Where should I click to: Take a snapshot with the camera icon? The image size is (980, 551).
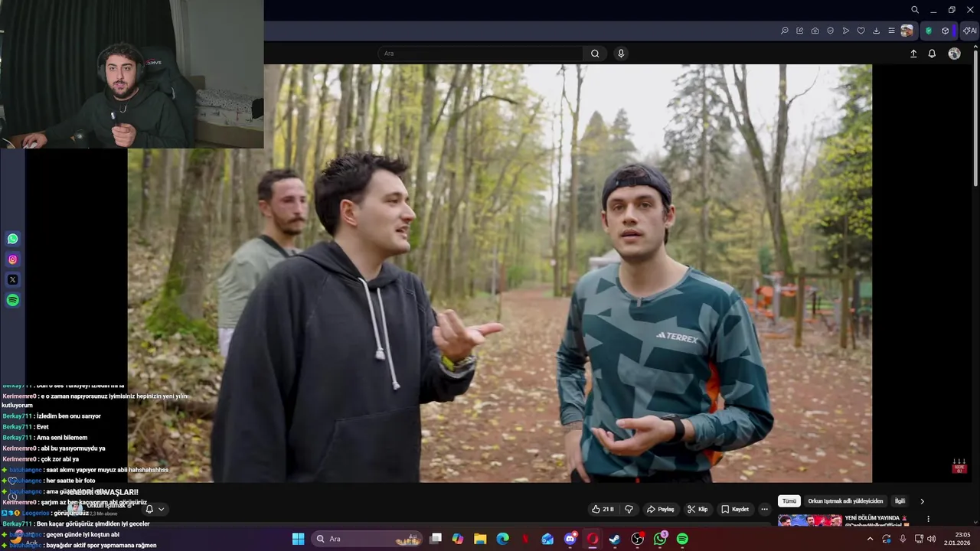(x=815, y=31)
